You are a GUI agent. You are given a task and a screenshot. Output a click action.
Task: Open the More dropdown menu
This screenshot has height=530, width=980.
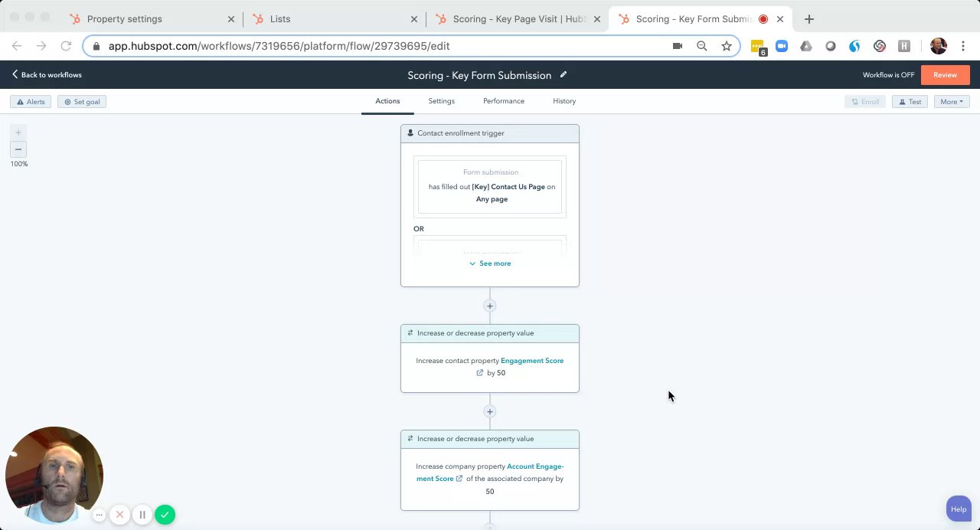pos(952,102)
